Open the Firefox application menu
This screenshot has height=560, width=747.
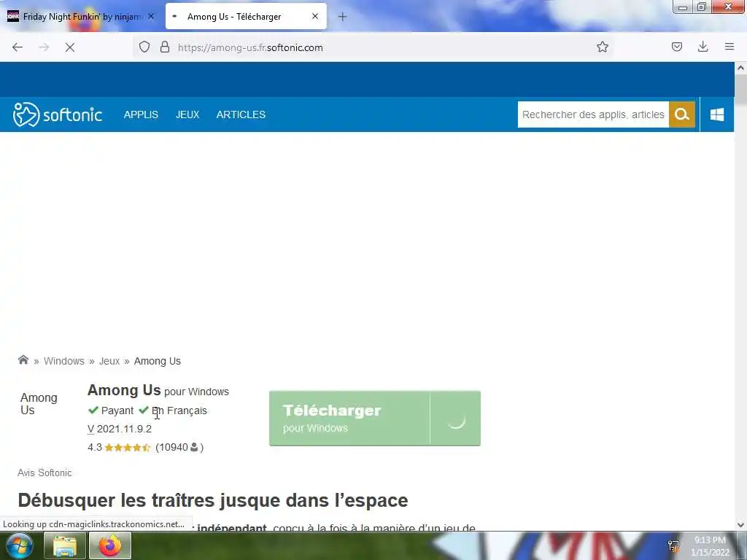729,47
